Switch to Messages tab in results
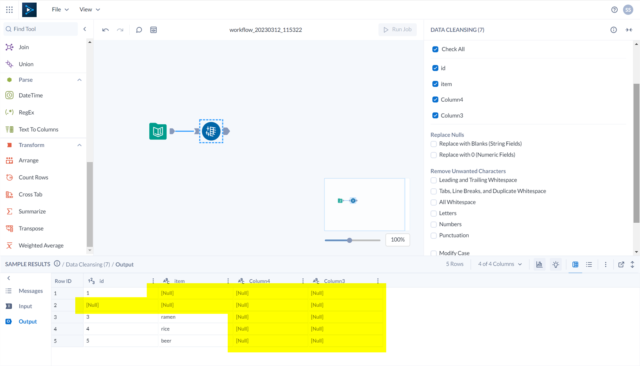The width and height of the screenshot is (640, 366). (25, 291)
